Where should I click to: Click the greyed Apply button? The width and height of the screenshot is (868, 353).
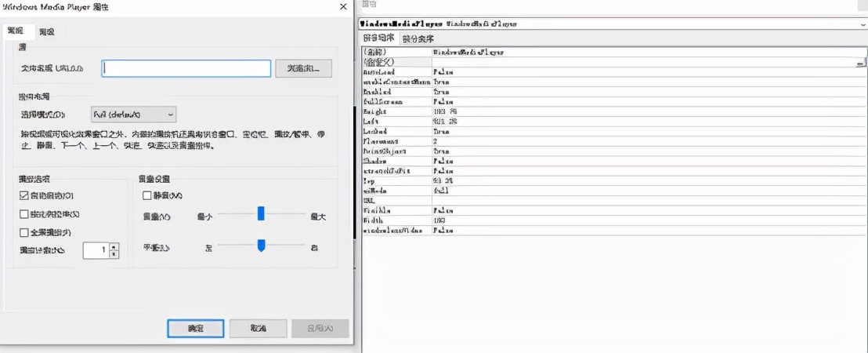pyautogui.click(x=320, y=328)
